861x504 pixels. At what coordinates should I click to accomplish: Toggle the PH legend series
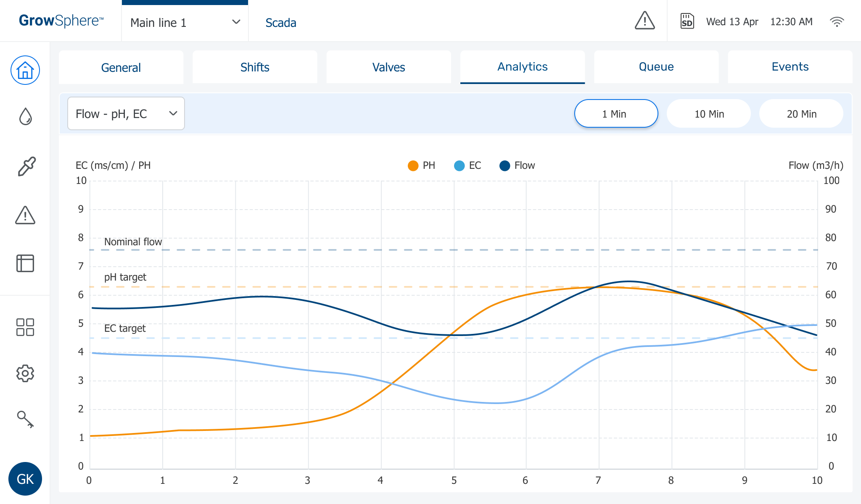point(422,165)
